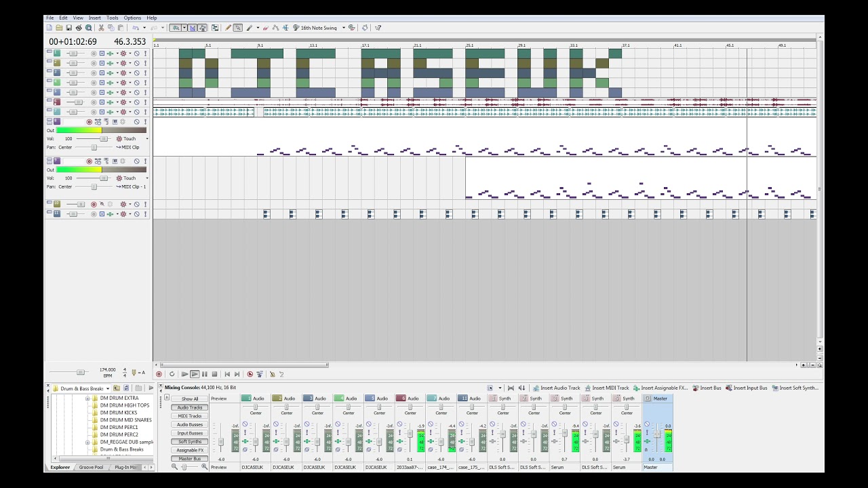Click Insert Audio Track button

tap(557, 388)
